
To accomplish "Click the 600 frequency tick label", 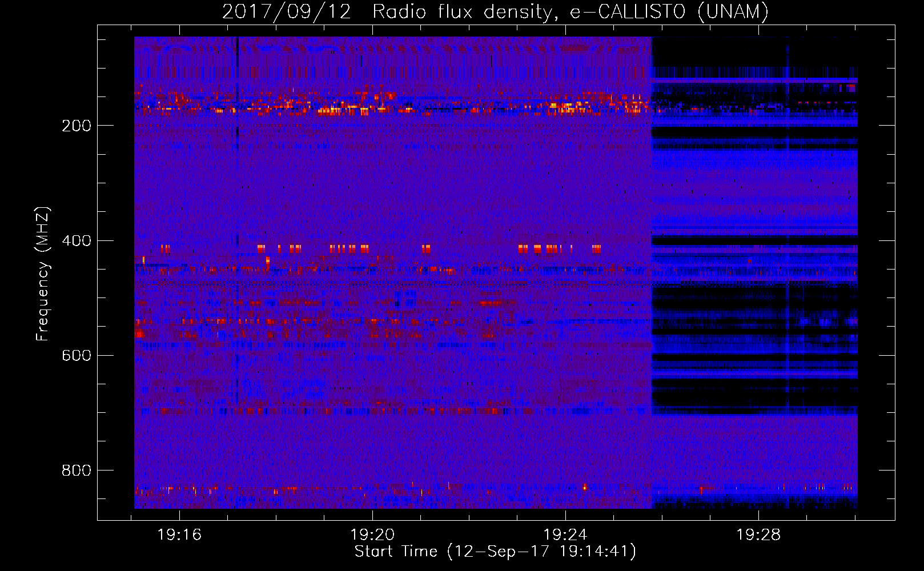I will 77,355.
